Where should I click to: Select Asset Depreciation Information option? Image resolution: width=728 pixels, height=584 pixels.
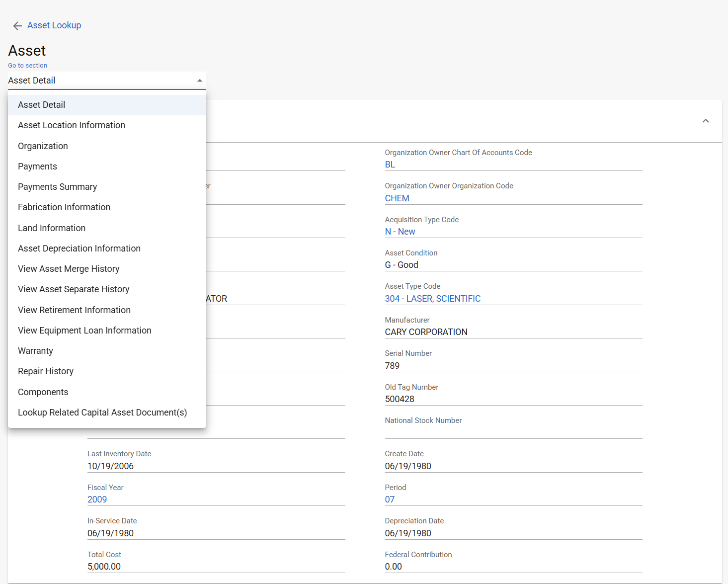tap(79, 249)
